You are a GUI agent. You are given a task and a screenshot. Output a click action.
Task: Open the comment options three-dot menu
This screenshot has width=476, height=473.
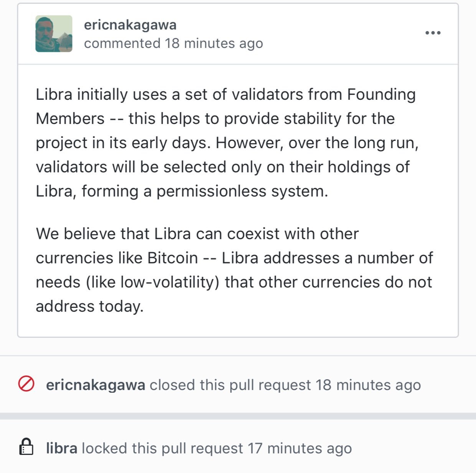click(x=433, y=33)
